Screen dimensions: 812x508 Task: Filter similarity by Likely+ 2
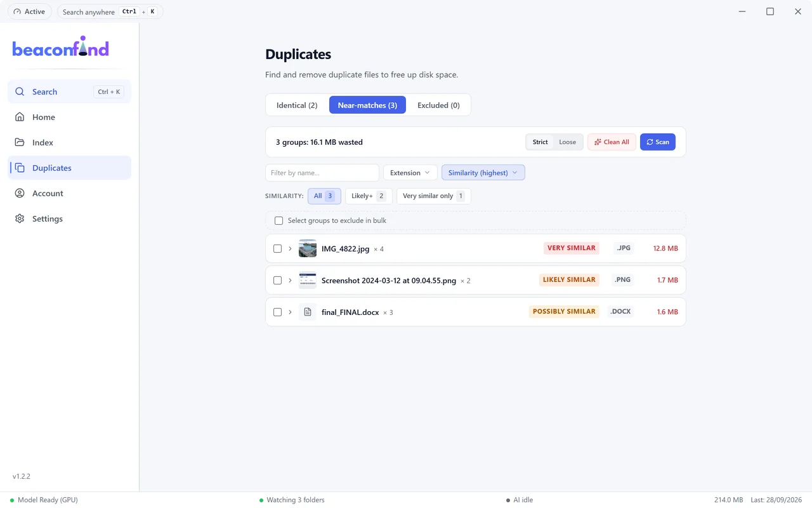(x=369, y=196)
